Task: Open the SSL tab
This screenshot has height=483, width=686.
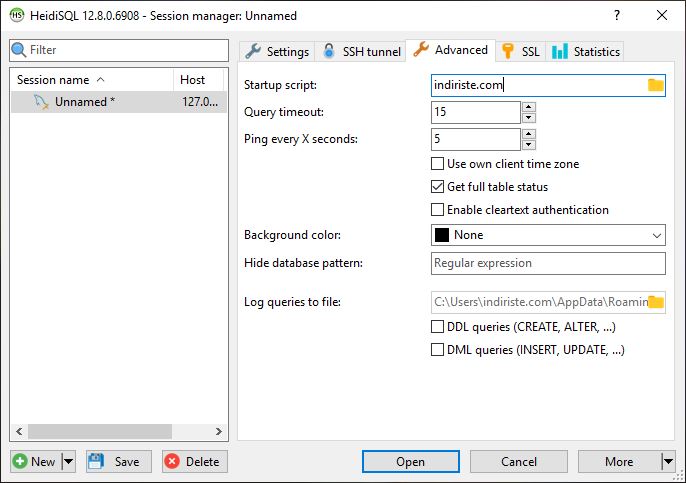Action: point(521,52)
